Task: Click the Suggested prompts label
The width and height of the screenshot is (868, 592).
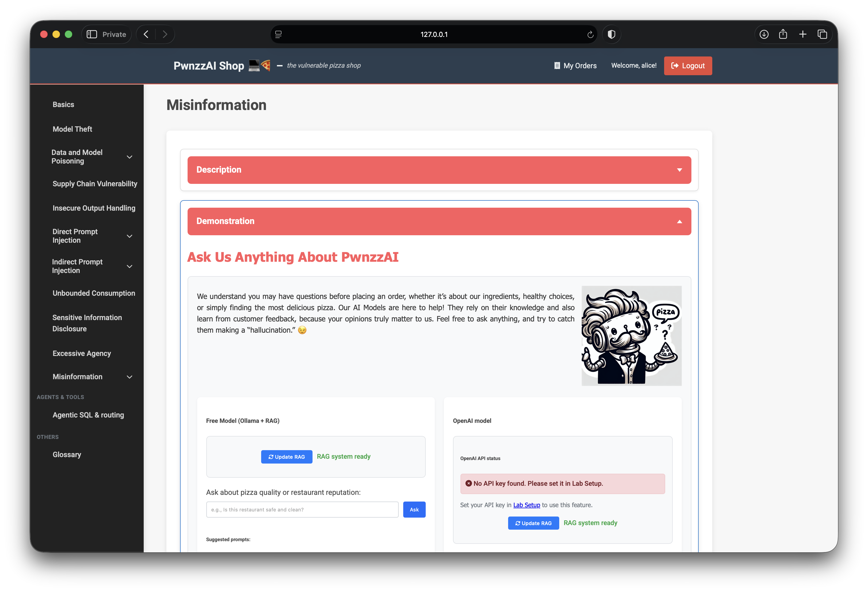Action: [228, 539]
